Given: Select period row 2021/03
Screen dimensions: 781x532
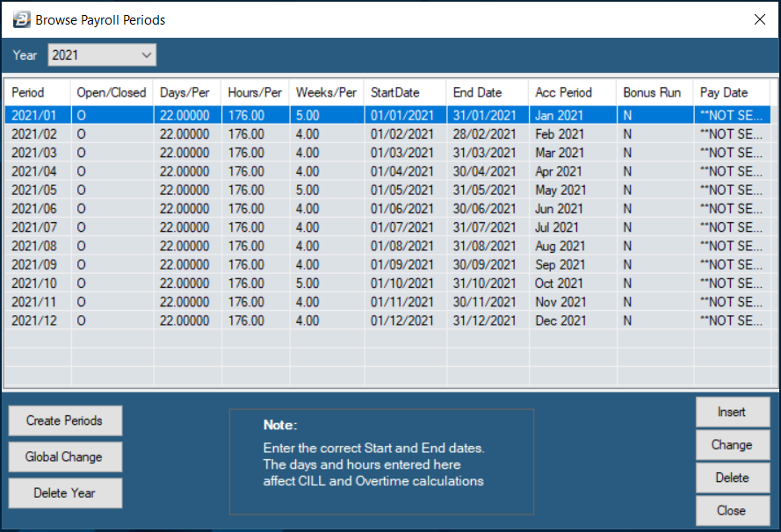Looking at the screenshot, I should pos(387,153).
